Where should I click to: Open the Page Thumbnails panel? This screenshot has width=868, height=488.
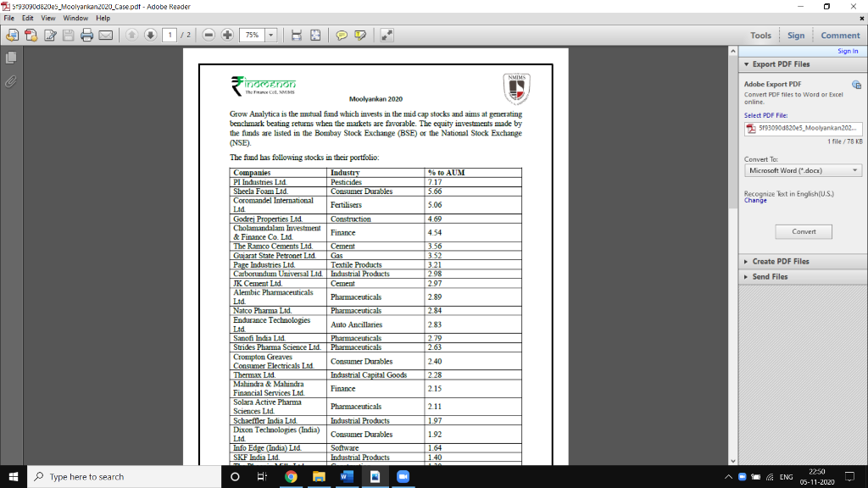10,58
